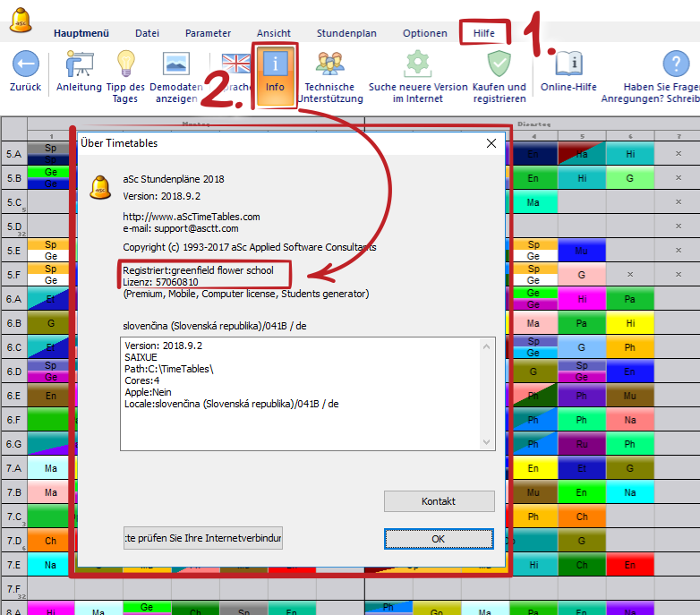Select class row header 6.A

(14, 299)
